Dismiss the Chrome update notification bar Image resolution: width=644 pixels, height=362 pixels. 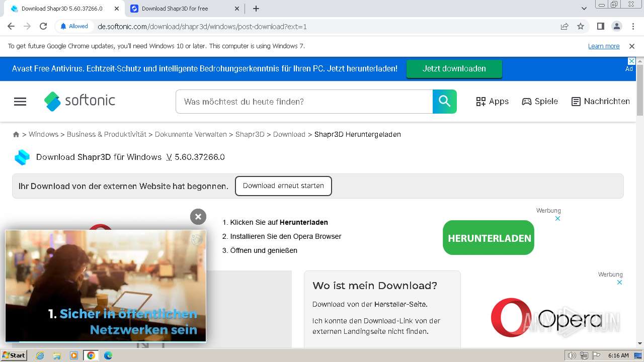(x=632, y=46)
